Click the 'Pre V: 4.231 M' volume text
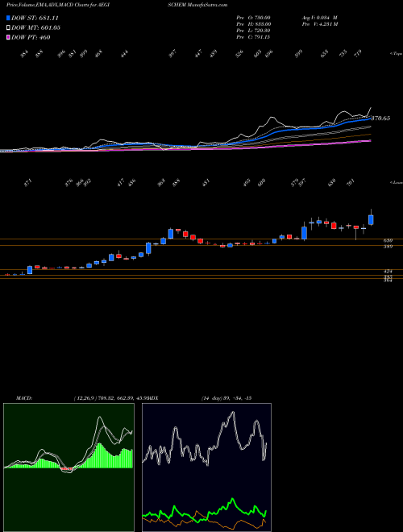 tap(320, 24)
